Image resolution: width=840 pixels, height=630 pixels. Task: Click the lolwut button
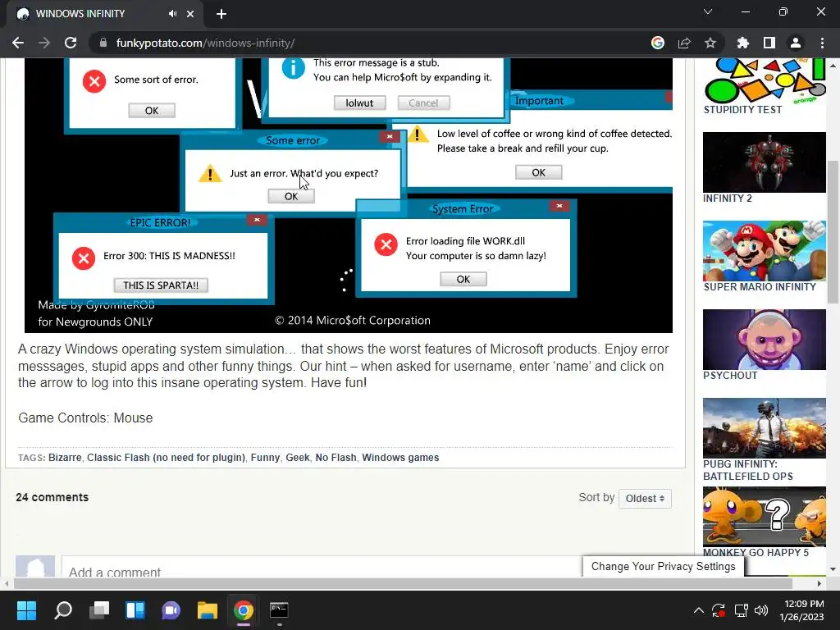(359, 103)
